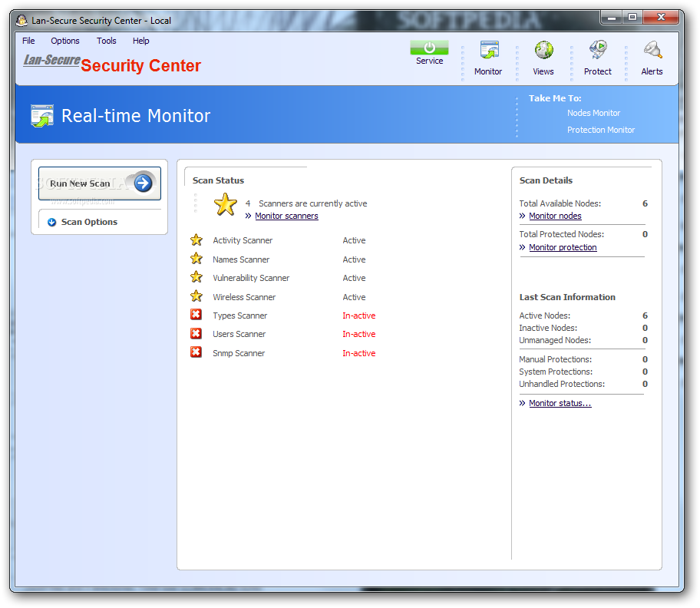
Task: Click the red X icon beside Users Scanner
Action: 196,333
